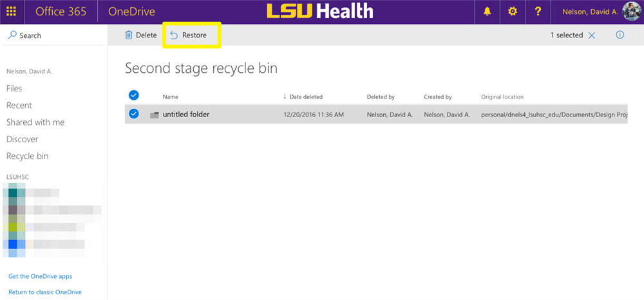
Task: Open the notifications bell
Action: [x=487, y=12]
